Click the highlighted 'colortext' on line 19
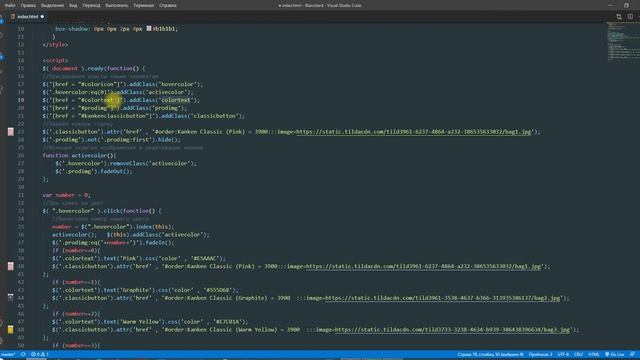 click(x=176, y=100)
